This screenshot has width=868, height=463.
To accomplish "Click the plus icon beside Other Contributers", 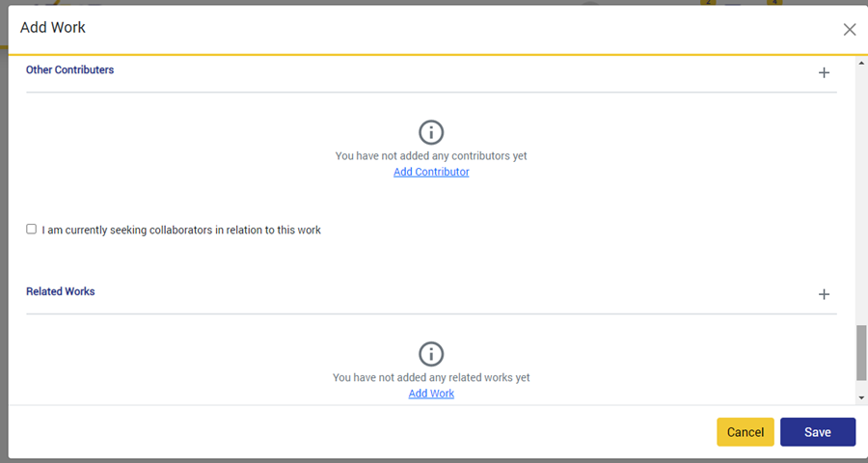I will 824,72.
